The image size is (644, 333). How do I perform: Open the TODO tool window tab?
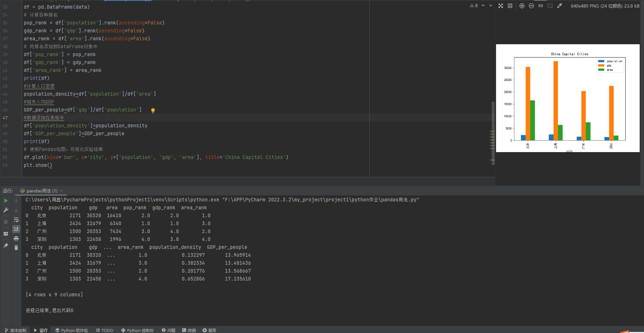click(104, 330)
